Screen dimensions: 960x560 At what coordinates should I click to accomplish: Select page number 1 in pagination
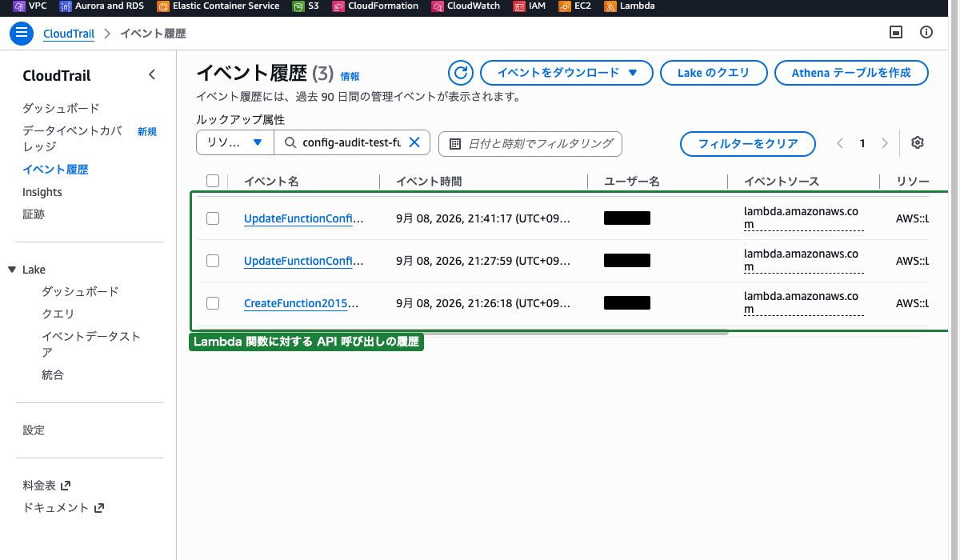[x=862, y=144]
